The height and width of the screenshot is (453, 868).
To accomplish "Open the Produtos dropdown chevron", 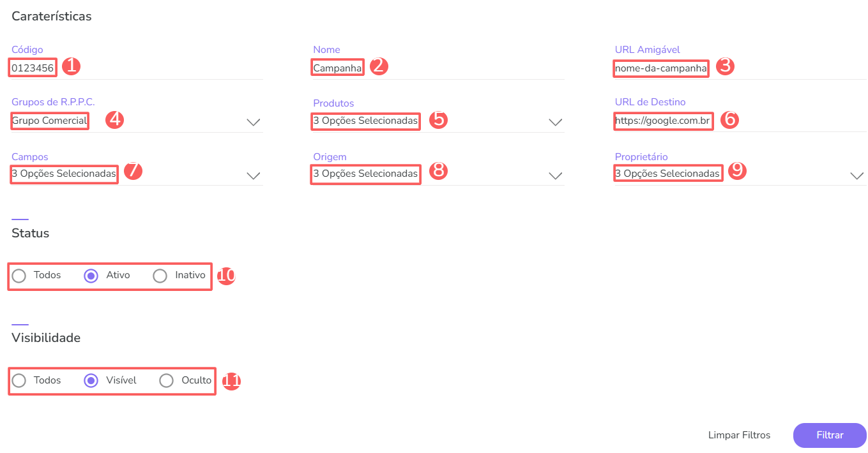I will coord(555,122).
